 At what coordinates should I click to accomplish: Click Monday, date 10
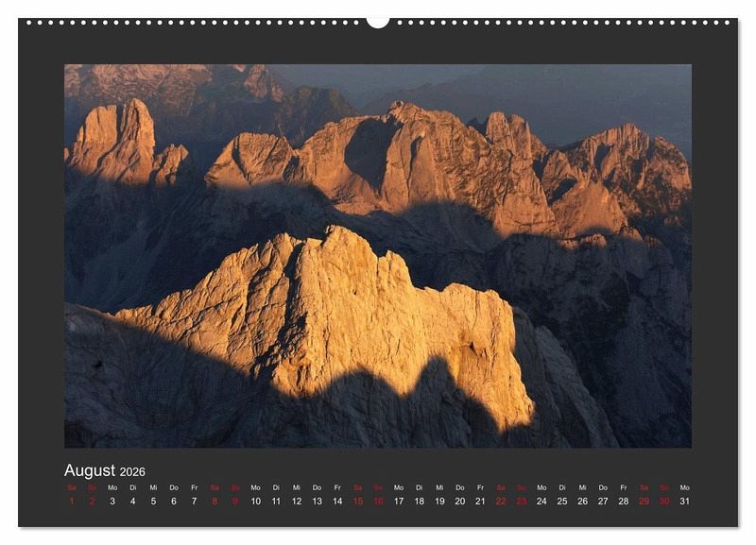pos(255,501)
